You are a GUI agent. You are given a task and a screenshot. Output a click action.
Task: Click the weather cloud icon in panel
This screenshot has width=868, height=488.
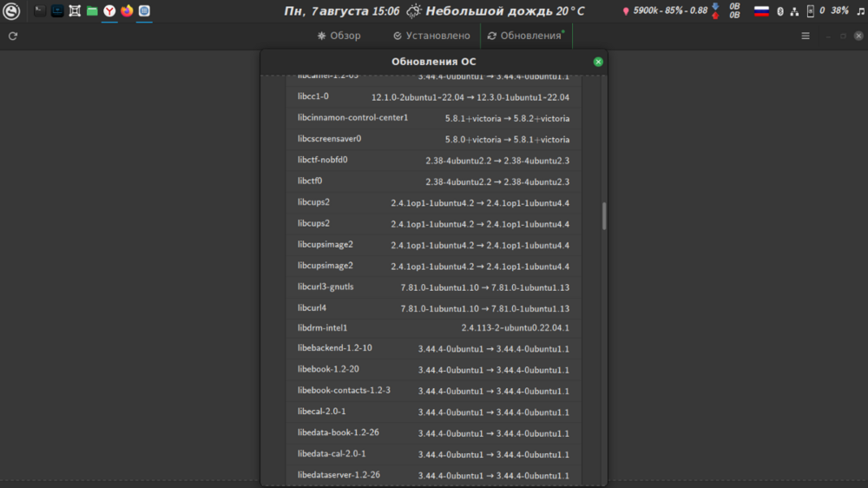tap(413, 11)
